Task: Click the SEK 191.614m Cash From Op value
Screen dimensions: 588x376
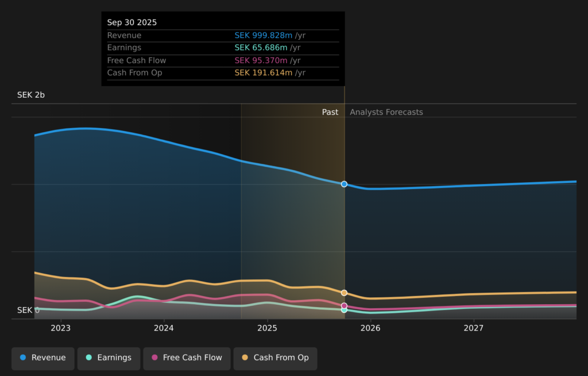Action: 263,73
